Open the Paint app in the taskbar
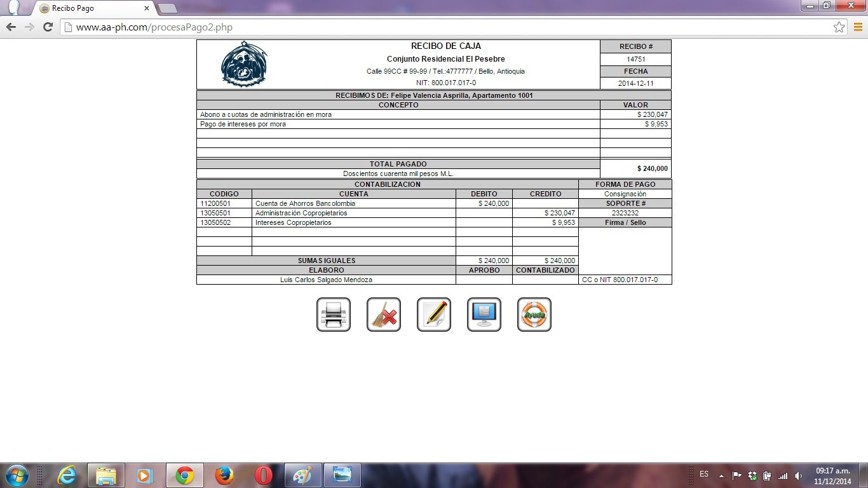 coord(303,475)
